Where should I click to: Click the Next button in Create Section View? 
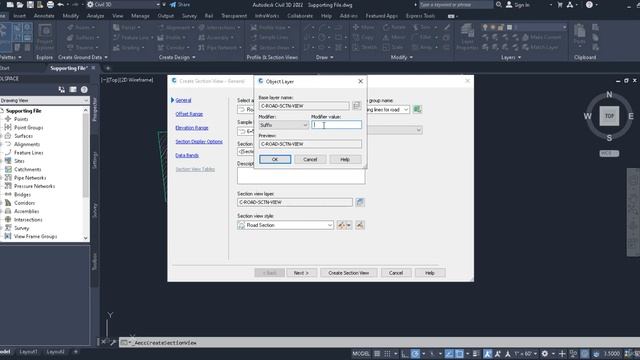coord(301,273)
